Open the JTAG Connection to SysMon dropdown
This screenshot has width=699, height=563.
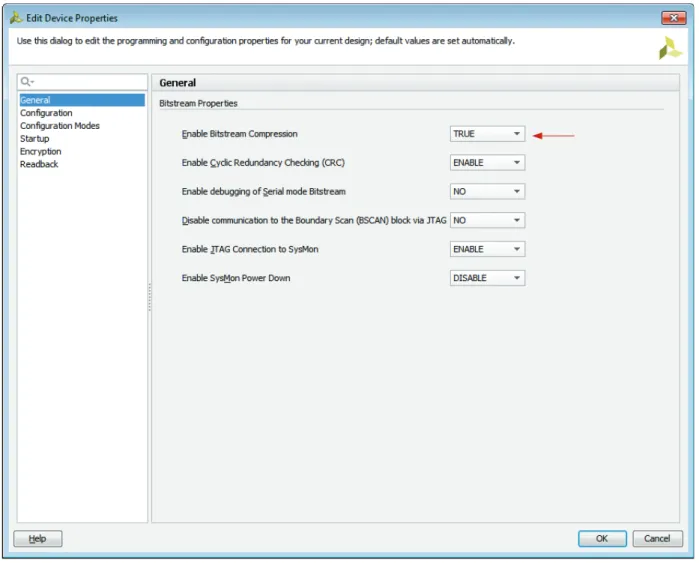click(488, 249)
